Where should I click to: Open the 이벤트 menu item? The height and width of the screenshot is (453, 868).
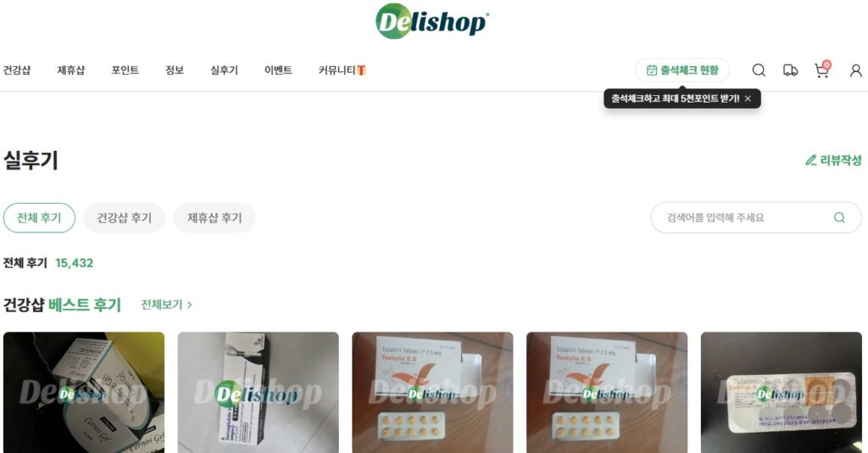coord(278,70)
